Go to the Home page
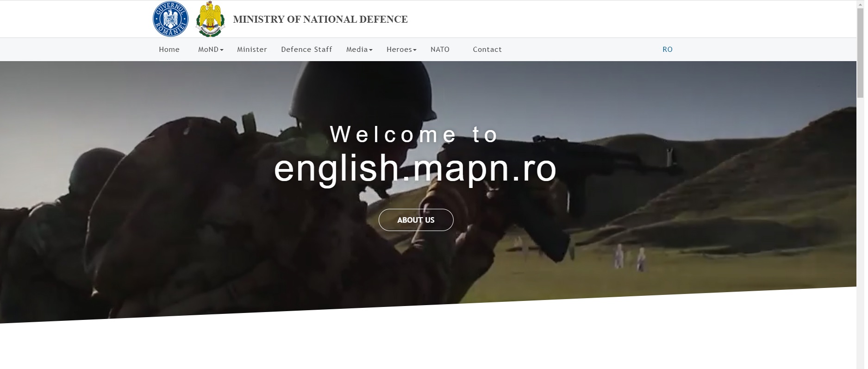The height and width of the screenshot is (369, 868). 169,50
